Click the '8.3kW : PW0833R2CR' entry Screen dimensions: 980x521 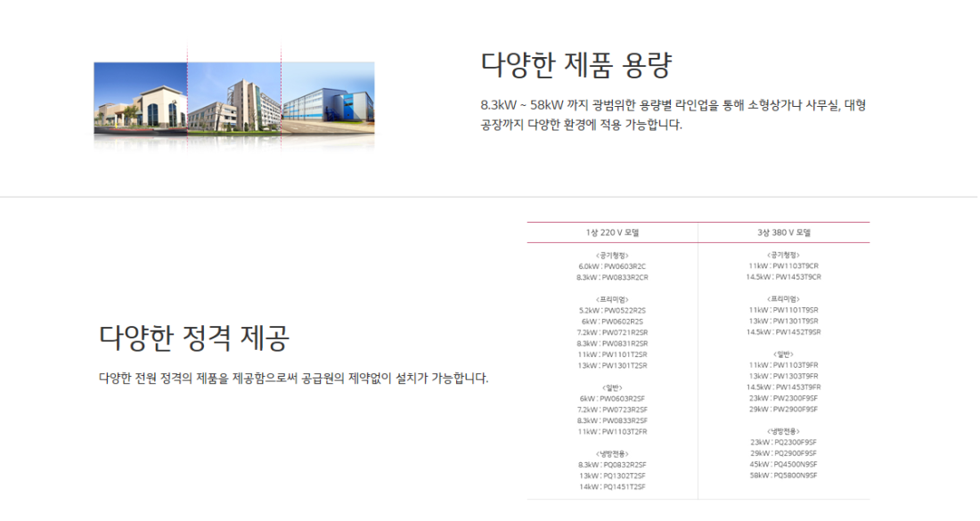point(613,277)
